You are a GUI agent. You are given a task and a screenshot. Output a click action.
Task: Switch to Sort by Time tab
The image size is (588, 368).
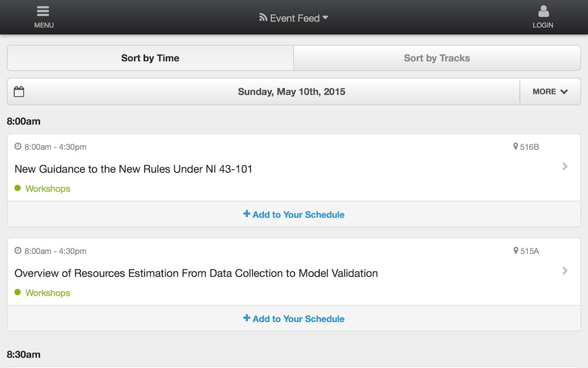150,58
